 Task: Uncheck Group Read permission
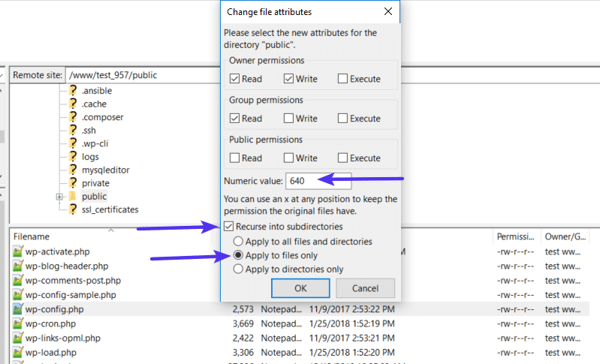[x=235, y=119]
